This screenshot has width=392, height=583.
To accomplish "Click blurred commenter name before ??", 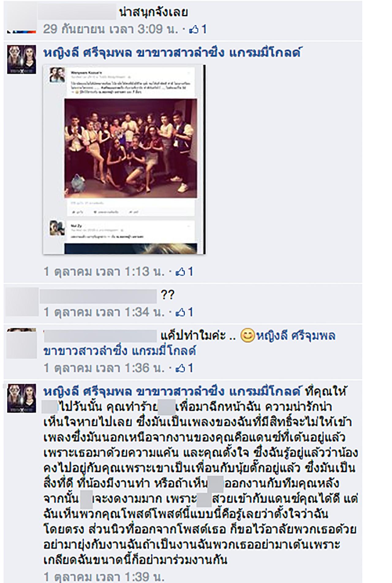I will [98, 295].
